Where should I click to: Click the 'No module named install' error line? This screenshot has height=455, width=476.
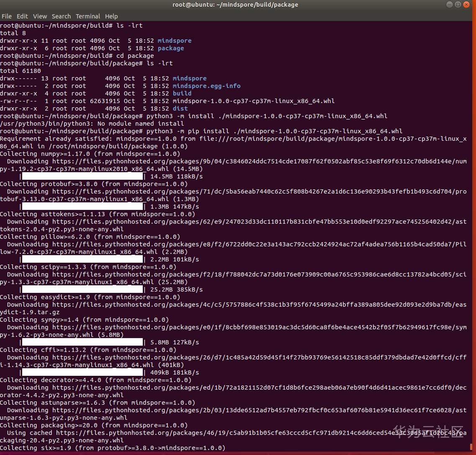click(92, 124)
